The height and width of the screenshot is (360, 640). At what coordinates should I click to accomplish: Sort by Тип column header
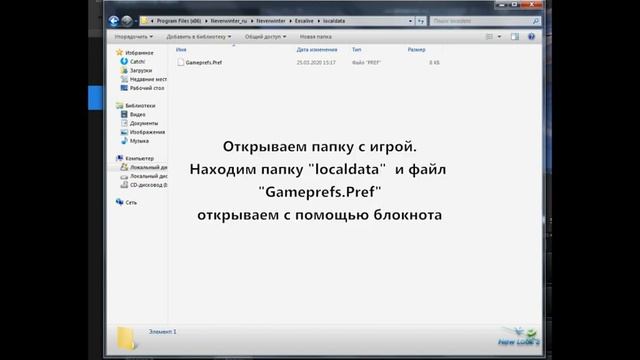point(356,49)
